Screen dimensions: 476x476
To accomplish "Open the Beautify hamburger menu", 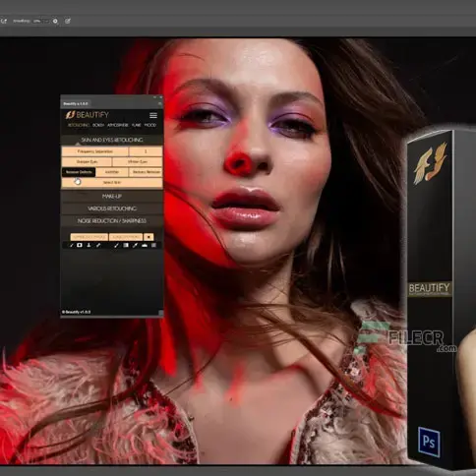I will [x=153, y=115].
